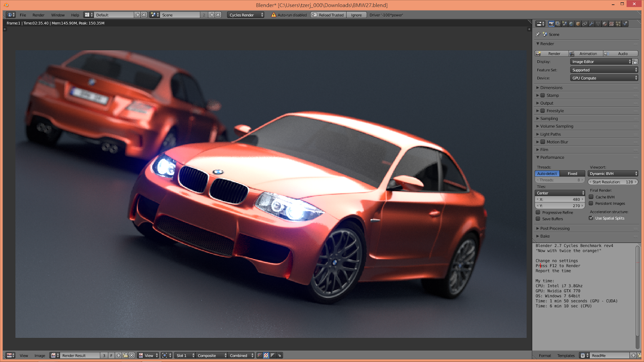Open the Modifiers wrench tab
The image size is (644, 362).
point(591,24)
